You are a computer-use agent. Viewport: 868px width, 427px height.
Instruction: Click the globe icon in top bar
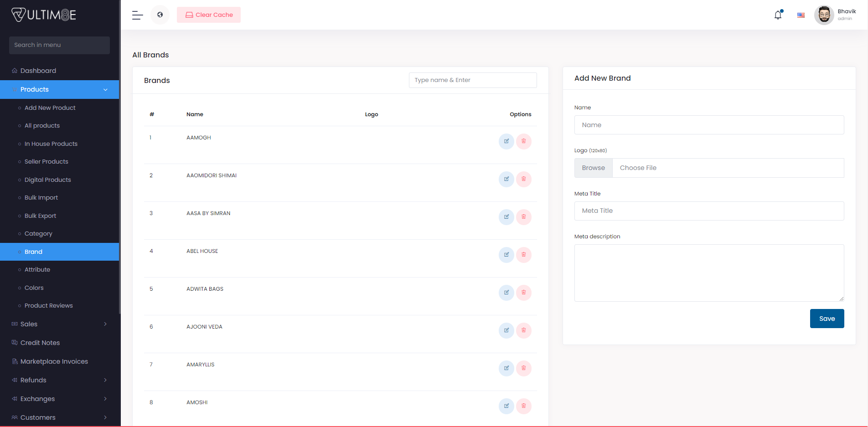[160, 15]
